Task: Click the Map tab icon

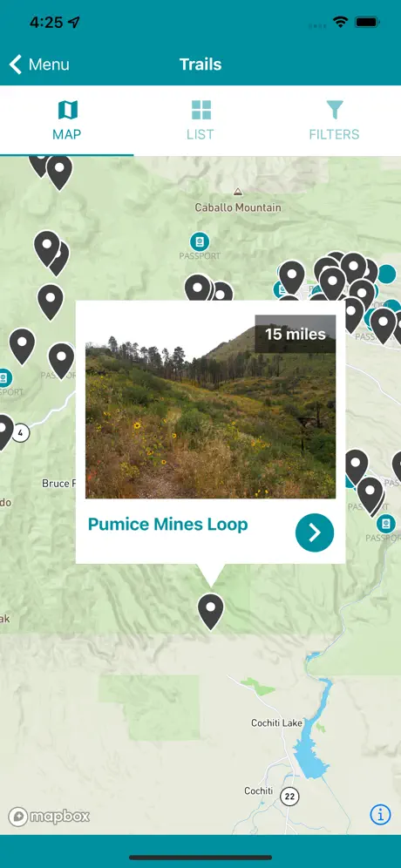Action: click(68, 110)
